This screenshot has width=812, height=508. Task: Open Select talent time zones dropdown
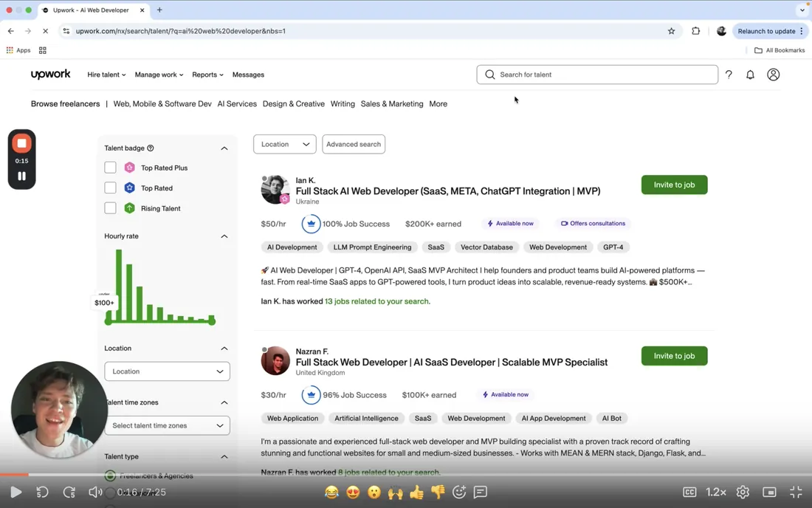168,425
